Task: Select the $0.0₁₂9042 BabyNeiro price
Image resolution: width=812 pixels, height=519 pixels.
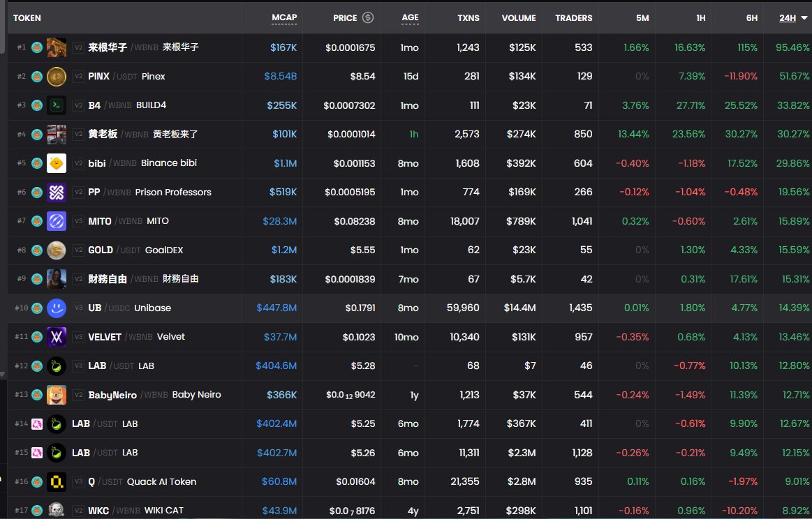Action: tap(350, 396)
